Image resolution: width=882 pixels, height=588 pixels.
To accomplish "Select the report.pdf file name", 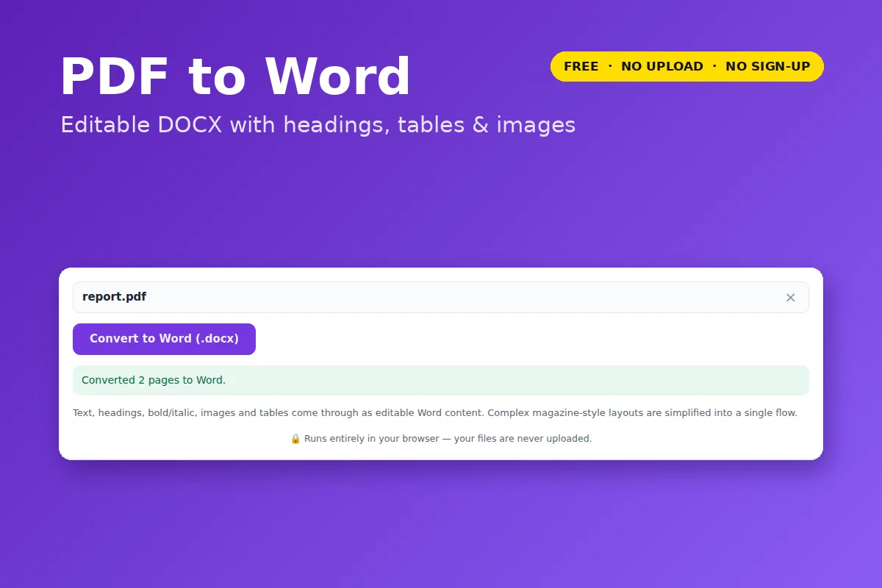I will 114,297.
